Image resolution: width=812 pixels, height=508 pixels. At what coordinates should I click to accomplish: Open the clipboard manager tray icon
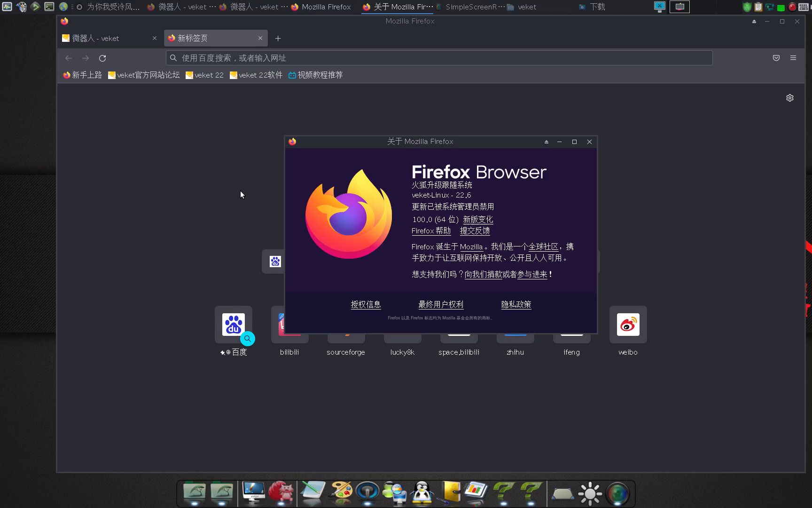point(758,7)
